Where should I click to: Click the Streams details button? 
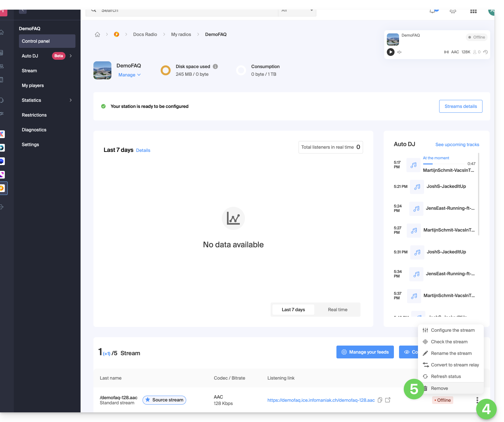tap(460, 106)
